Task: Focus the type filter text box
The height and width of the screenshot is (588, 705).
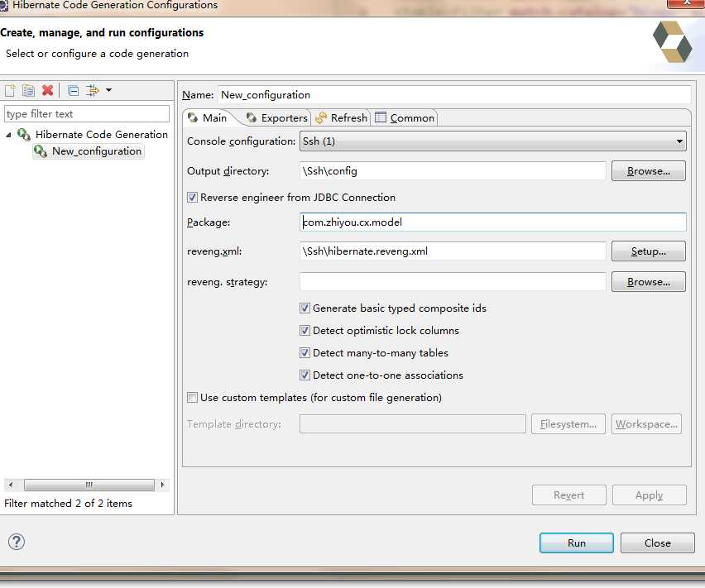Action: pos(87,114)
